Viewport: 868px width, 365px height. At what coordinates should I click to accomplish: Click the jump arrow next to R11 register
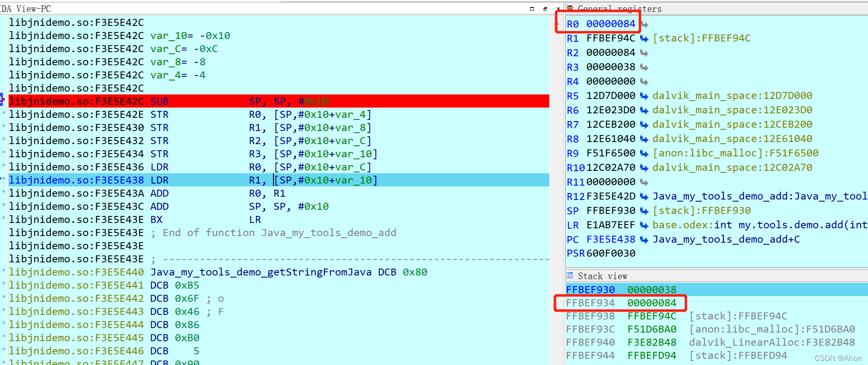[644, 182]
